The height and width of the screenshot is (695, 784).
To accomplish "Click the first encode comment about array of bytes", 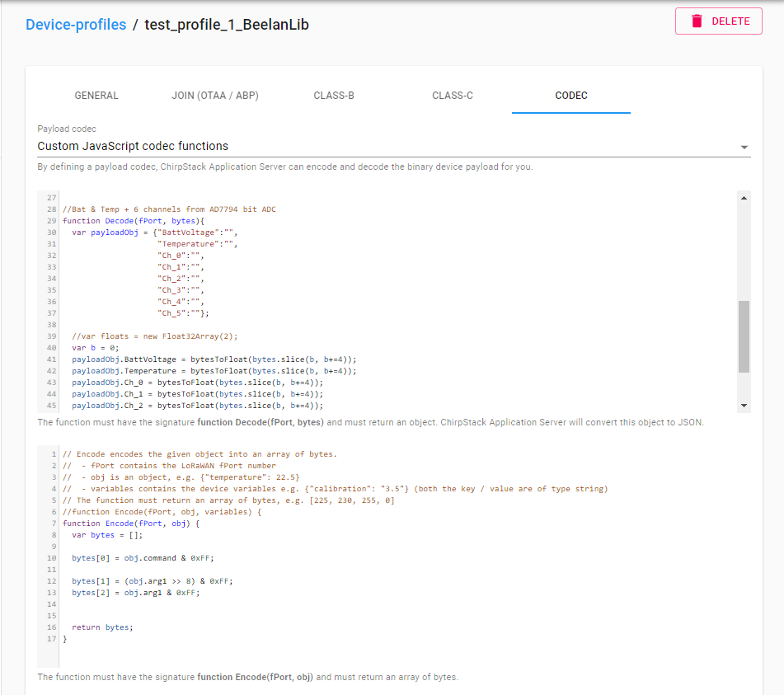I will (x=200, y=454).
